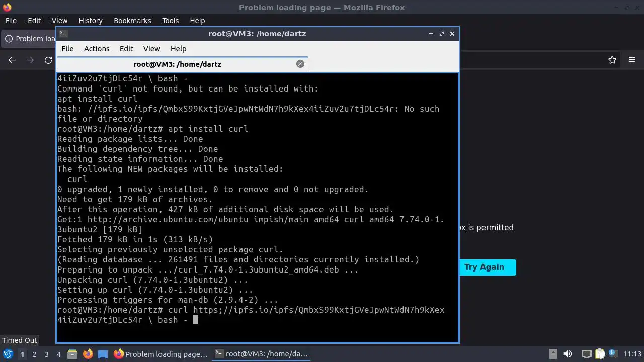Image resolution: width=644 pixels, height=362 pixels.
Task: Open Firefox hamburger application menu
Action: pos(632,60)
